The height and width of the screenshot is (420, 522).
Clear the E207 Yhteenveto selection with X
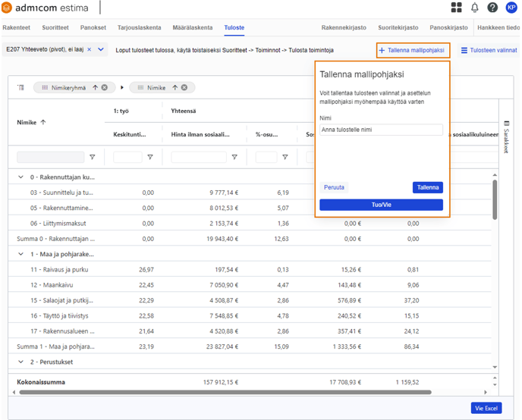90,49
